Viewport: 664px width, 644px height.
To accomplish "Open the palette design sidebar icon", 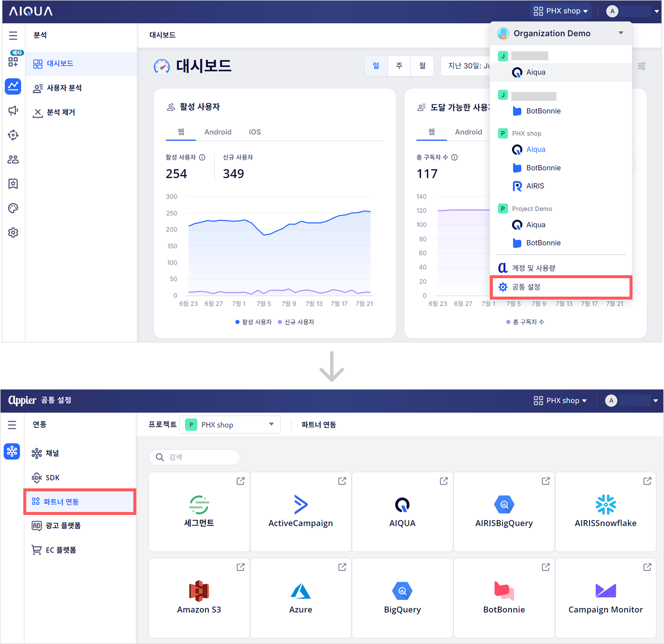I will [x=13, y=208].
